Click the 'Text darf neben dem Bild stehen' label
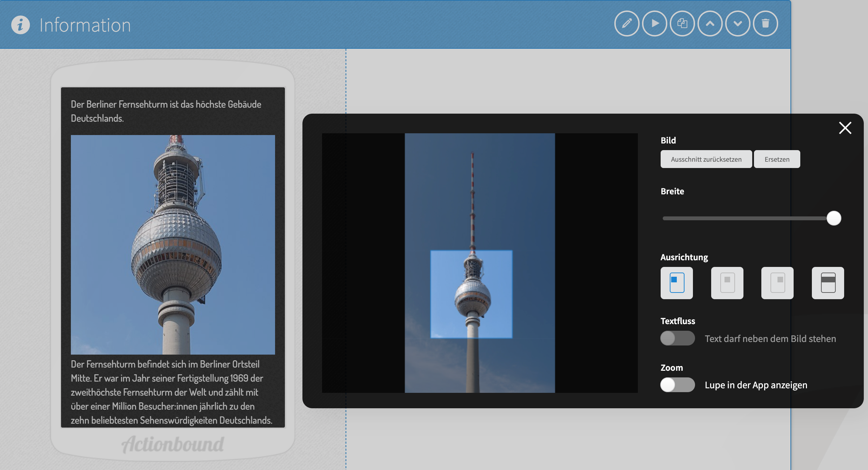This screenshot has height=470, width=868. (770, 338)
